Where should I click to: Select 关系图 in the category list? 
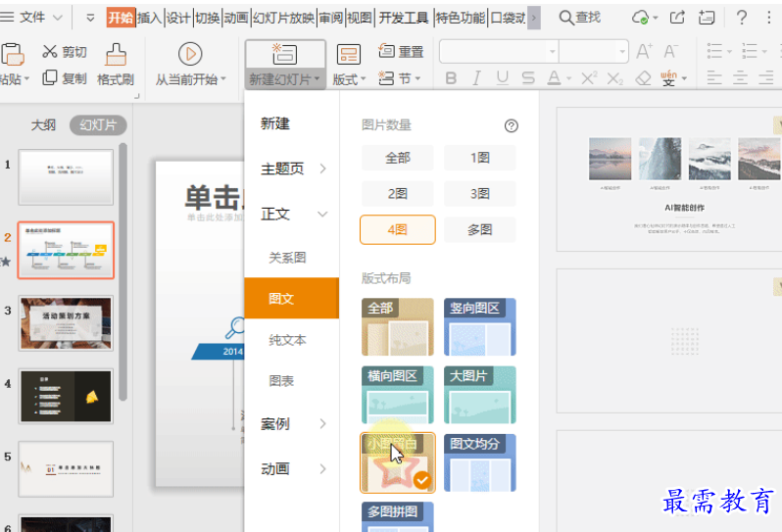coord(287,258)
